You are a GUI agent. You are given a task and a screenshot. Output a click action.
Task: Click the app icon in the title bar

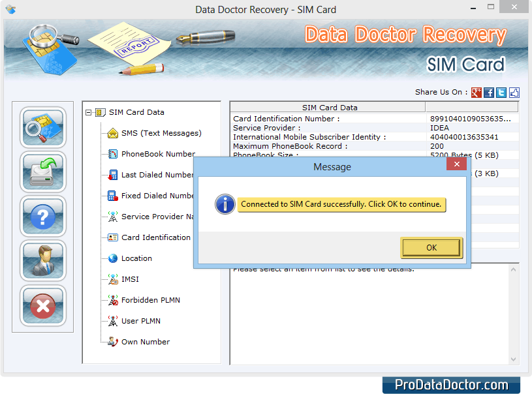click(x=11, y=9)
